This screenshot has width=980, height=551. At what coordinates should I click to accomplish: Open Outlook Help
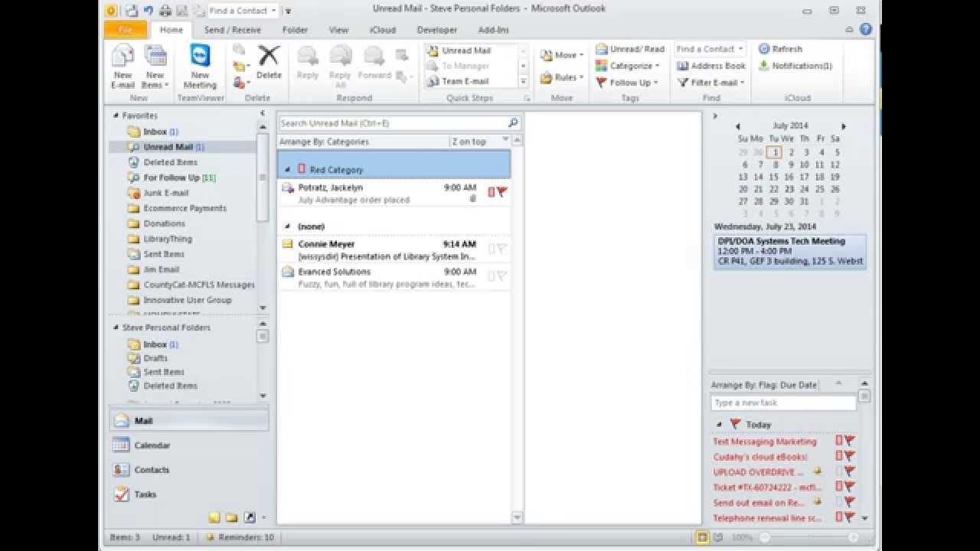(866, 30)
